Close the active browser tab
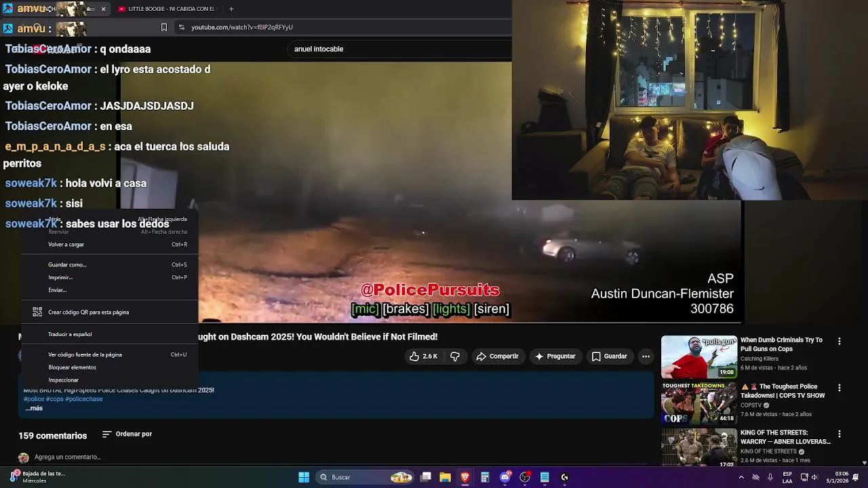 [103, 9]
